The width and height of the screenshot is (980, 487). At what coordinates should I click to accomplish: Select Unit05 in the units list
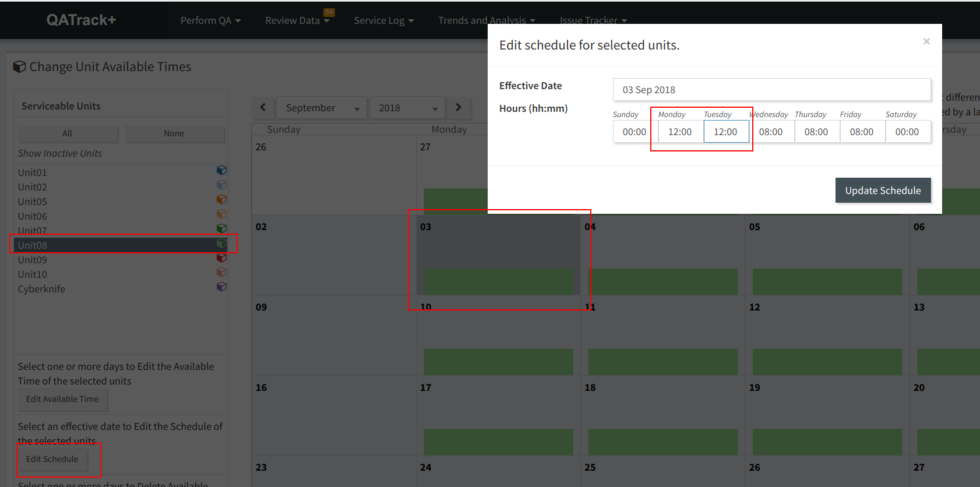click(x=121, y=202)
